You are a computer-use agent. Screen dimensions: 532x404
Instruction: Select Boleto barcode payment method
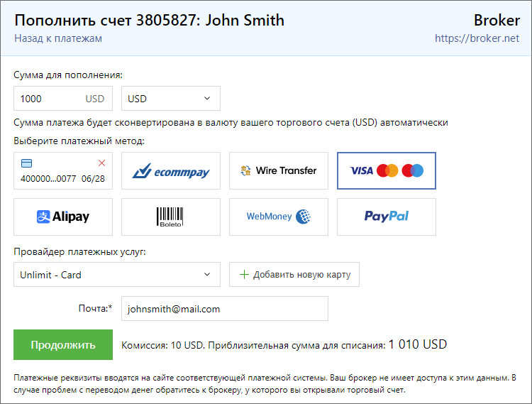pyautogui.click(x=171, y=217)
